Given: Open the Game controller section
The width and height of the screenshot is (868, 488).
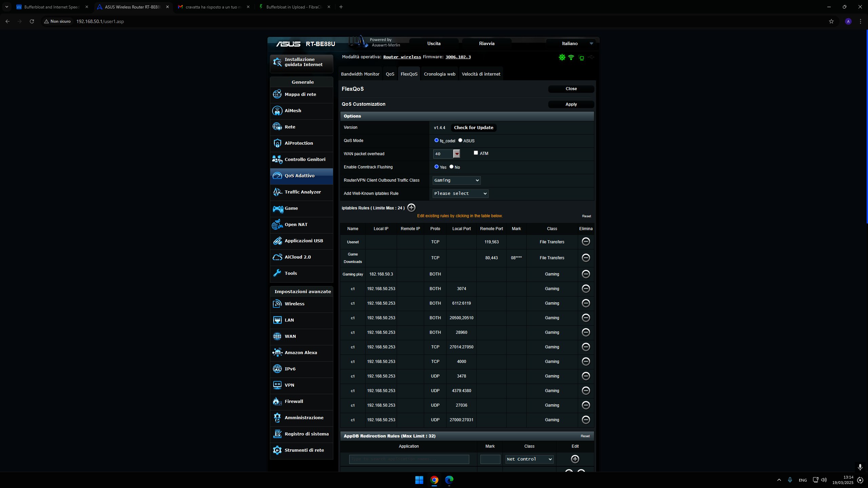Looking at the screenshot, I should click(301, 208).
